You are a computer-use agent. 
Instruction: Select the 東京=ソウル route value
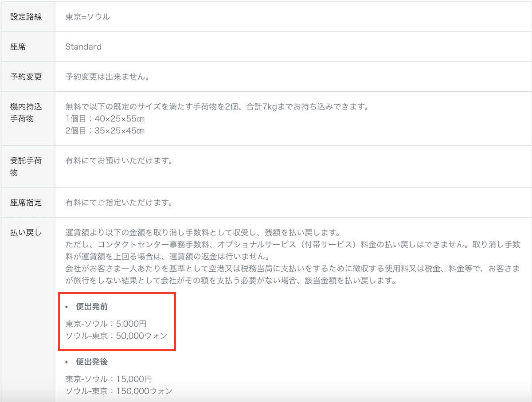point(87,16)
